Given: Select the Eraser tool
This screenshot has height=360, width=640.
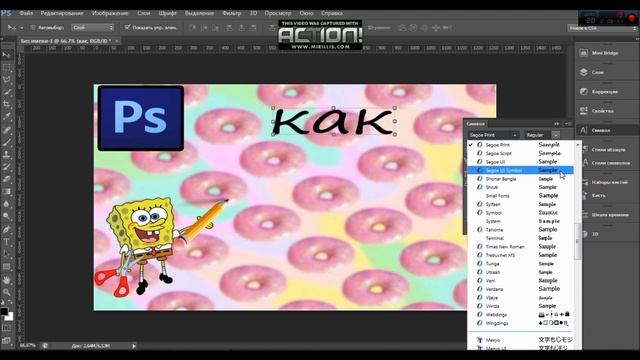Looking at the screenshot, I should coord(7,179).
